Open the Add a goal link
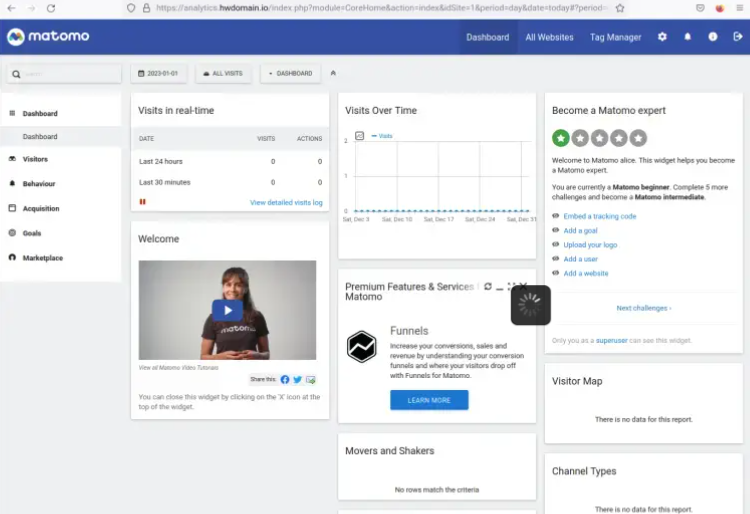 point(580,230)
